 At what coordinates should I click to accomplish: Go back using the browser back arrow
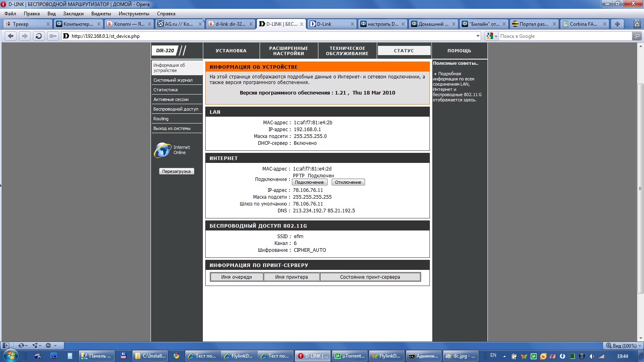11,36
